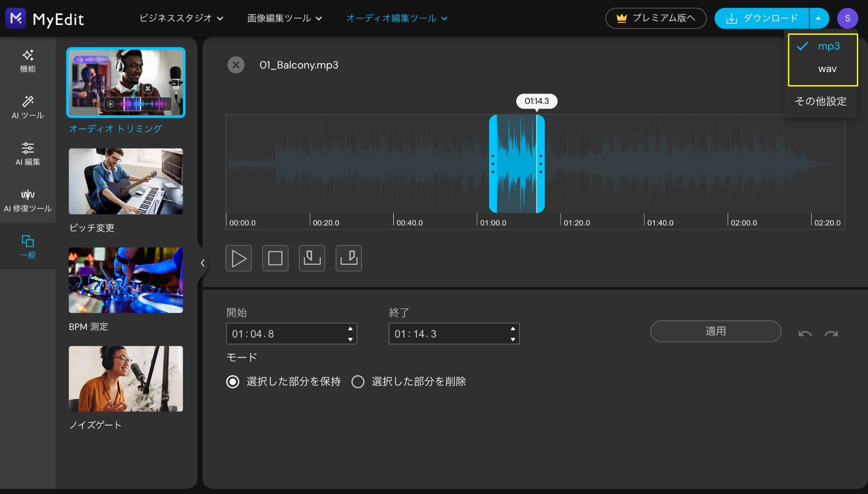Screen dimensions: 868x494
Task: Click the 02:00.0 timeline label
Action: (744, 223)
